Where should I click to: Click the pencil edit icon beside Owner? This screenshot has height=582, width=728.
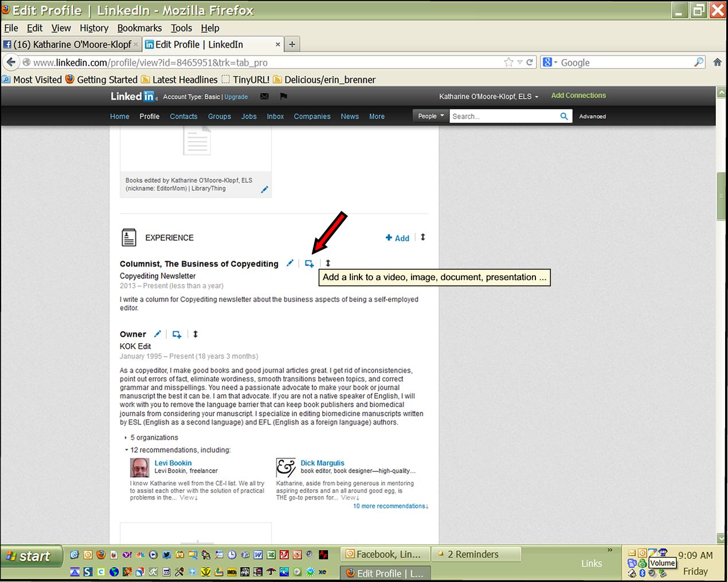pos(158,334)
